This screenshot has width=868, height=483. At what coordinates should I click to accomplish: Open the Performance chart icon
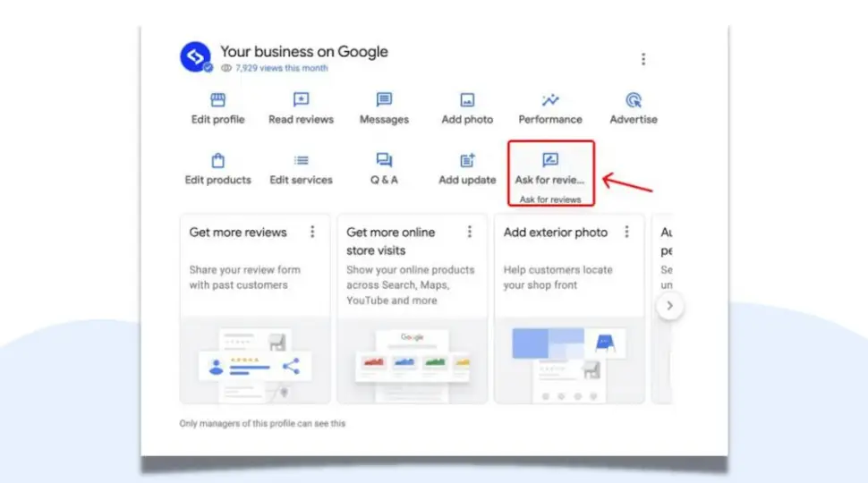coord(550,100)
